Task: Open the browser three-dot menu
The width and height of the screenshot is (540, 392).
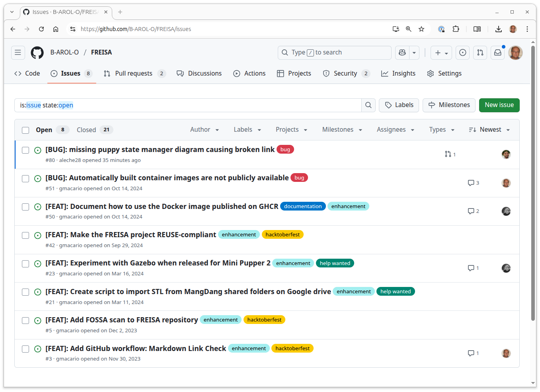Action: (527, 29)
